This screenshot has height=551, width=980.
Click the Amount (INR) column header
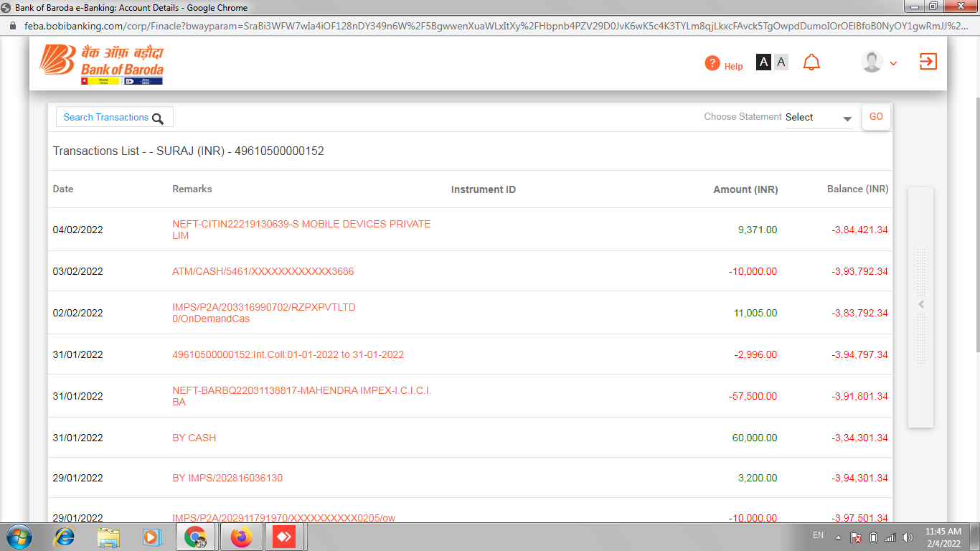745,190
